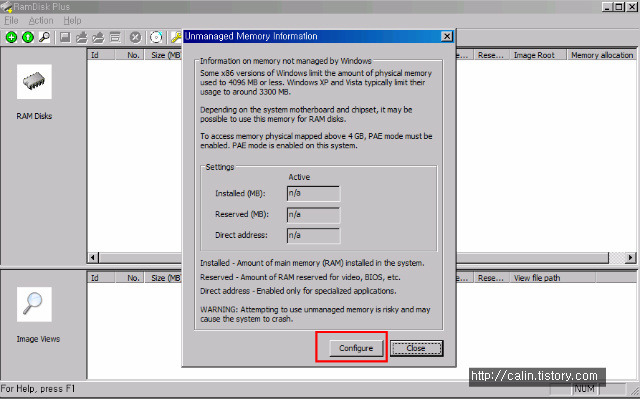Click the right scroll arrow in RAM Disks list
The width and height of the screenshot is (640, 399).
click(630, 257)
